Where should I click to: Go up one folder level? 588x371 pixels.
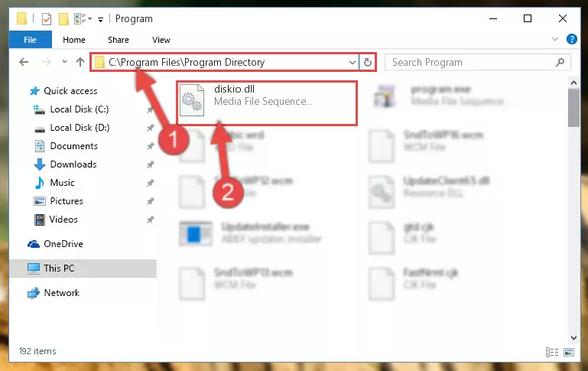[x=80, y=62]
